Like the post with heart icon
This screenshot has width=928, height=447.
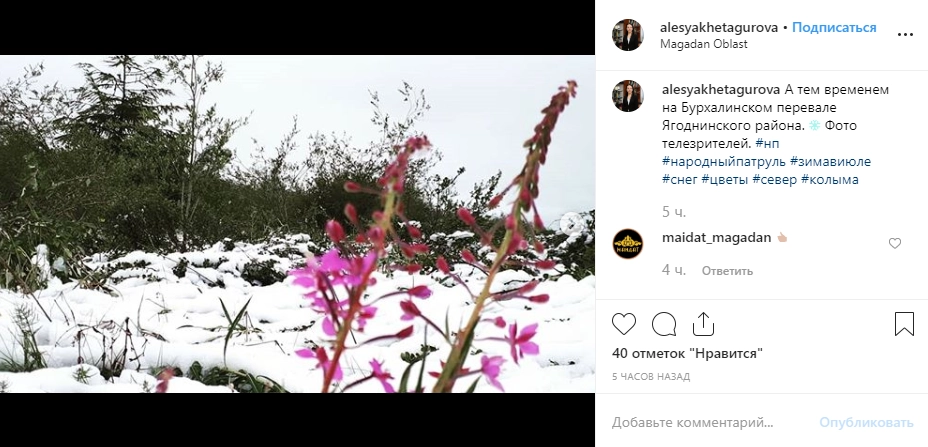[624, 324]
